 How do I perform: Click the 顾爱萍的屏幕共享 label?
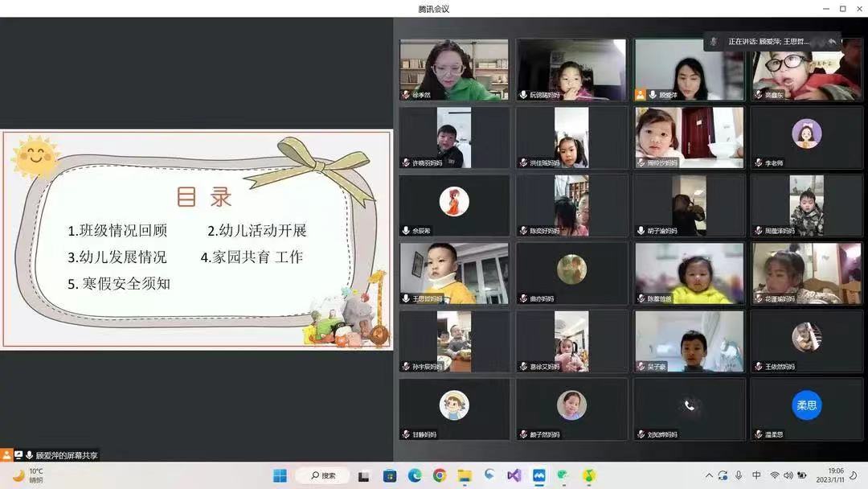coord(66,455)
